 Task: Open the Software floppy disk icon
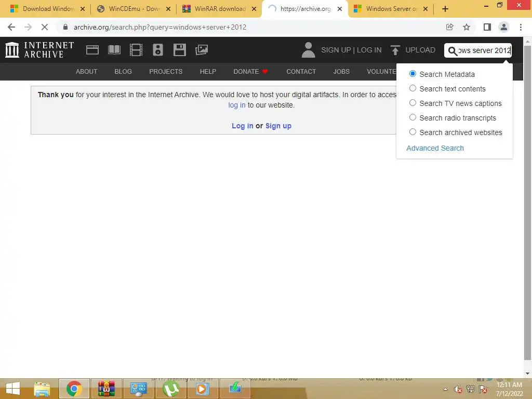pyautogui.click(x=179, y=50)
